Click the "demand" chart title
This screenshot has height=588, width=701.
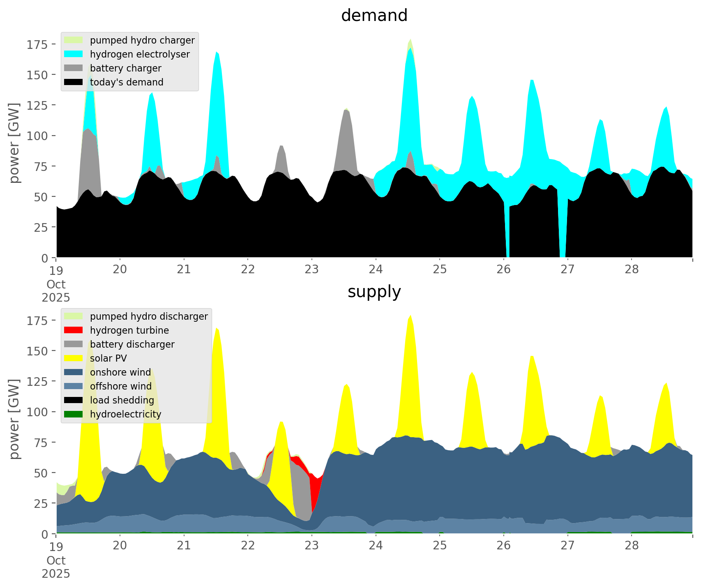374,16
